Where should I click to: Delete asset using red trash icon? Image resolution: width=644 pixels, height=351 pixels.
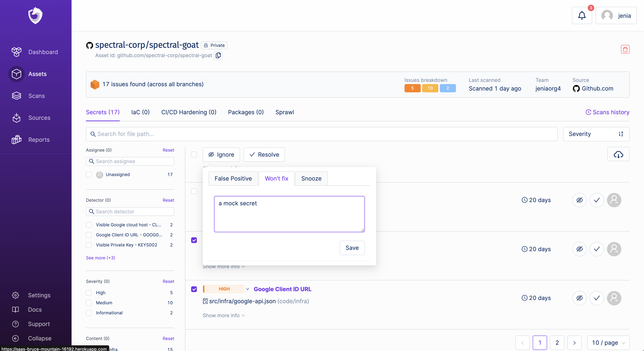point(625,49)
